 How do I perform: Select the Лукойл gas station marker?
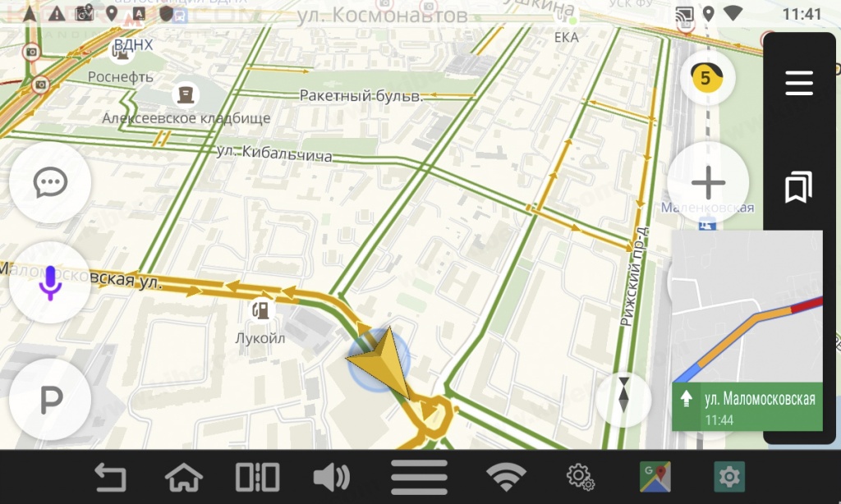[x=260, y=310]
